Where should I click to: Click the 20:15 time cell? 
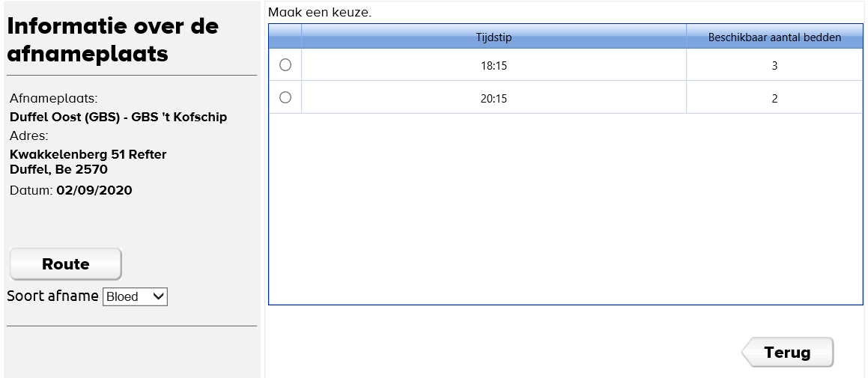click(x=494, y=98)
